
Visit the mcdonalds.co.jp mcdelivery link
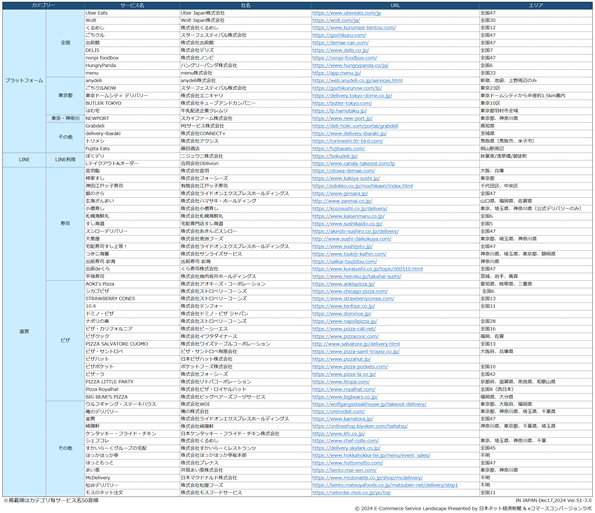coord(367,478)
